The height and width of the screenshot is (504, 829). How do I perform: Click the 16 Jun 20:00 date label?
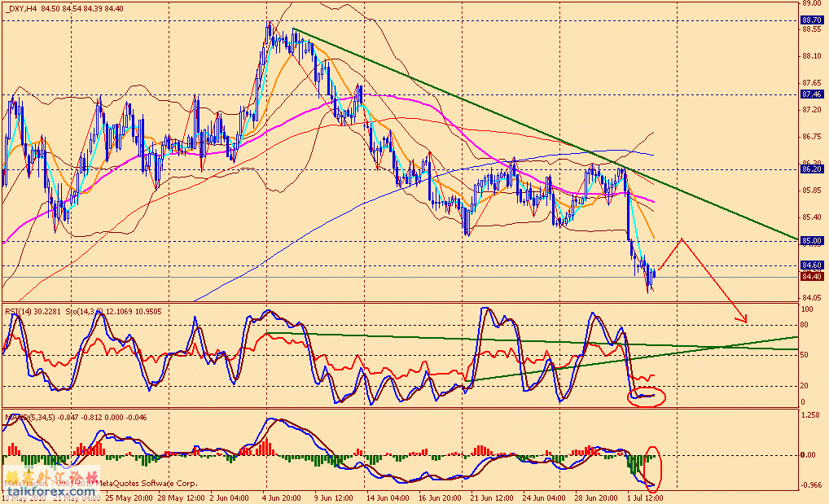(x=440, y=497)
